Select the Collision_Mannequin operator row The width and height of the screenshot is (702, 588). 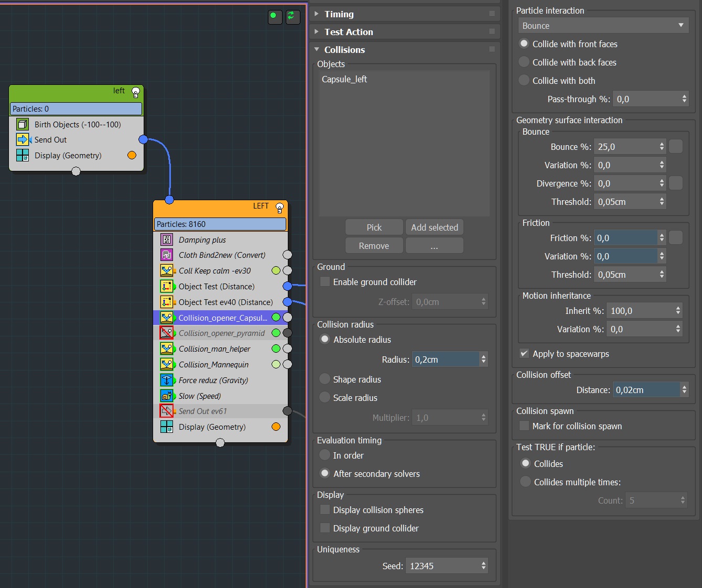[x=214, y=364]
